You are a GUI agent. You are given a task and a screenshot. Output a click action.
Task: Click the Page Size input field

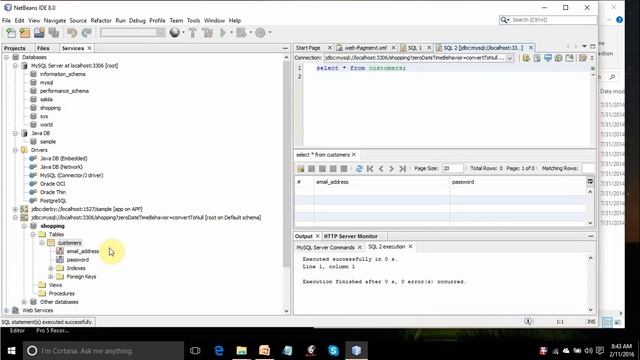pos(453,169)
